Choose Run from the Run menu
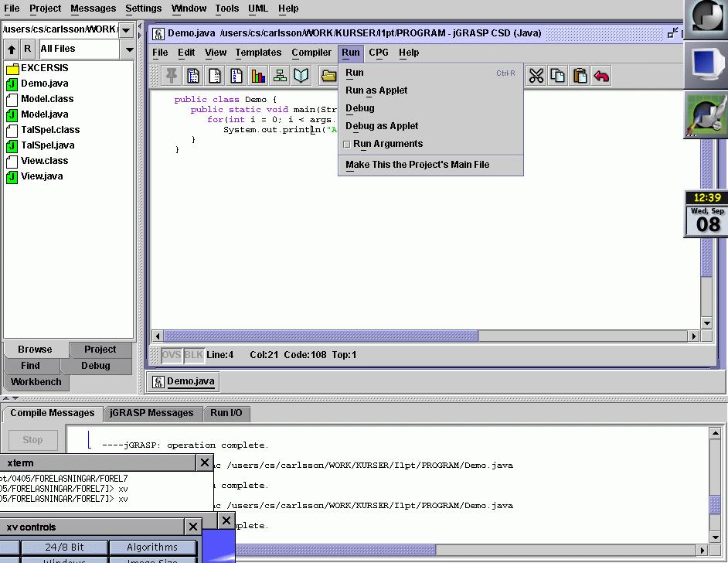 tap(430, 73)
